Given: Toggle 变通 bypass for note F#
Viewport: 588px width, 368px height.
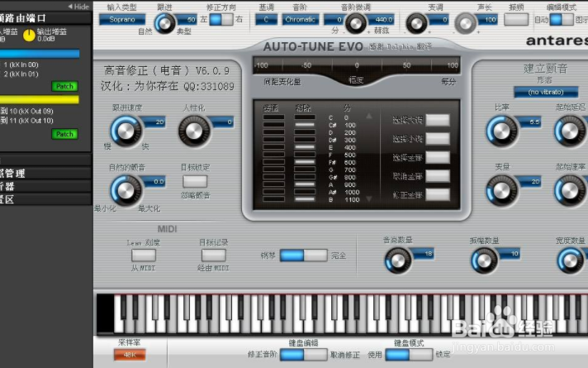Looking at the screenshot, I should (x=273, y=162).
